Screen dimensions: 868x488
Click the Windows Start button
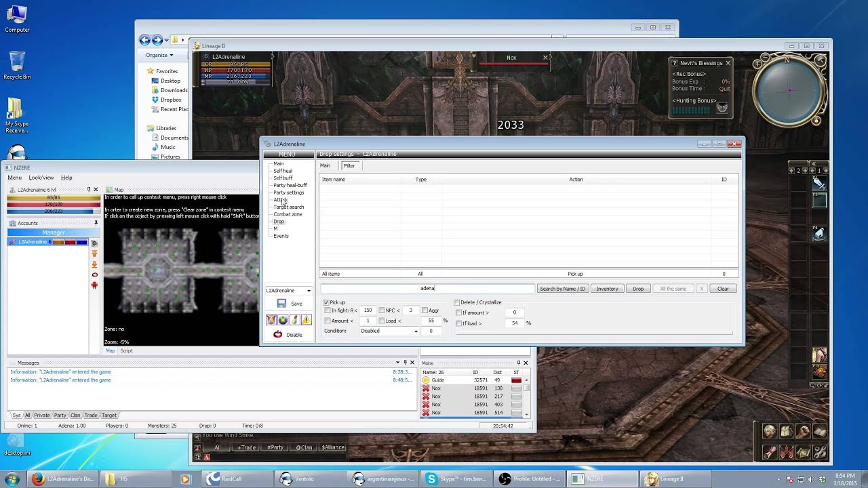(x=12, y=479)
